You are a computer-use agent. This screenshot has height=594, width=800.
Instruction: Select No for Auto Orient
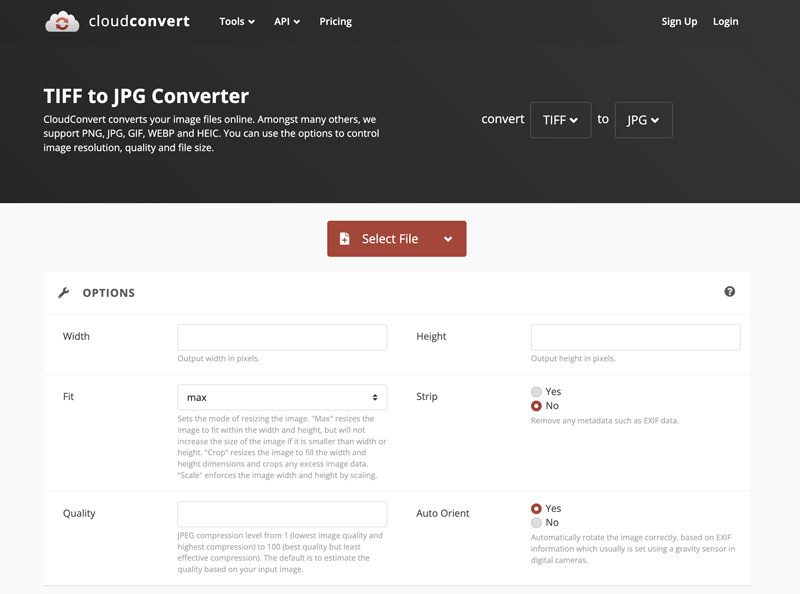click(x=536, y=523)
